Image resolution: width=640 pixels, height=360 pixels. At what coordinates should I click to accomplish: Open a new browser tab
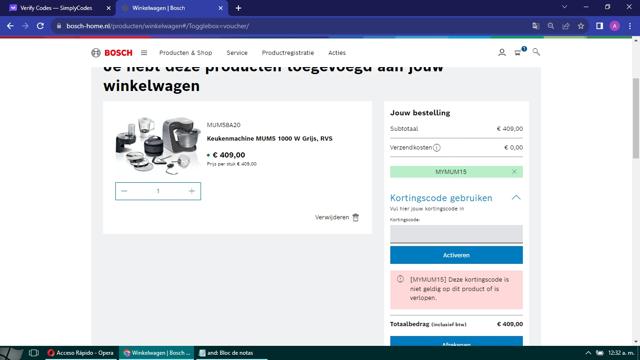(x=238, y=8)
